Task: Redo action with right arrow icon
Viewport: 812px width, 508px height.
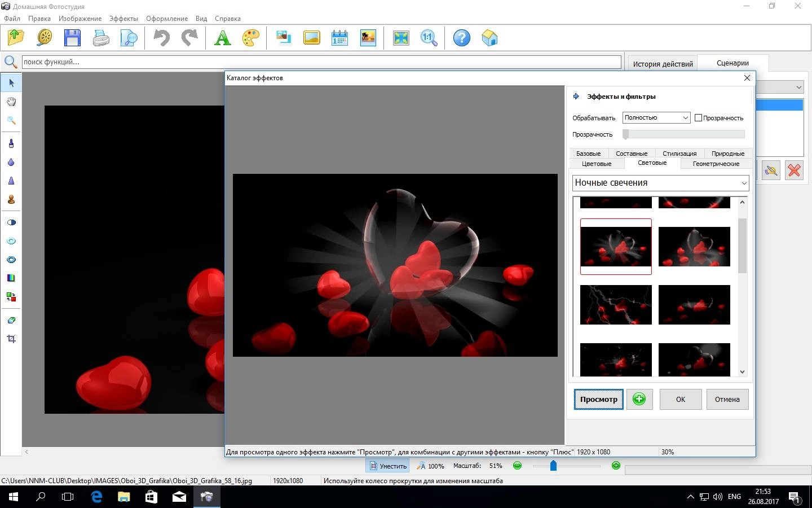Action: pos(190,38)
